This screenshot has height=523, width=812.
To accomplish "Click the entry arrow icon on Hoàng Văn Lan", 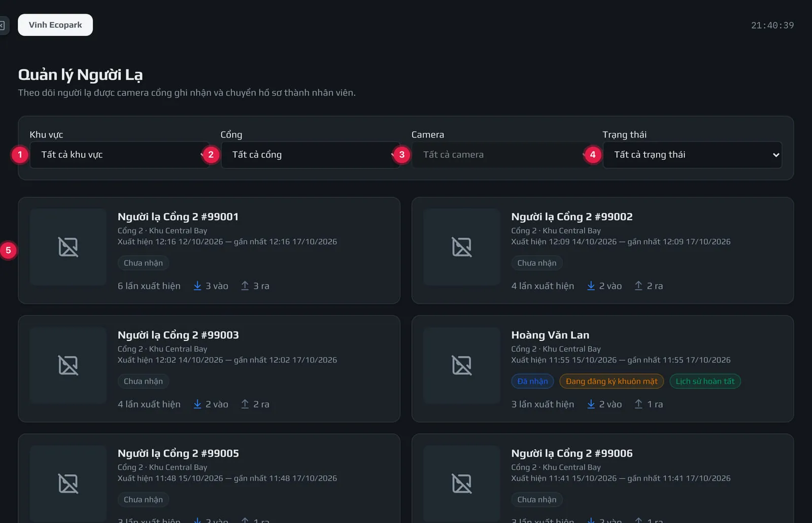I will coord(591,404).
